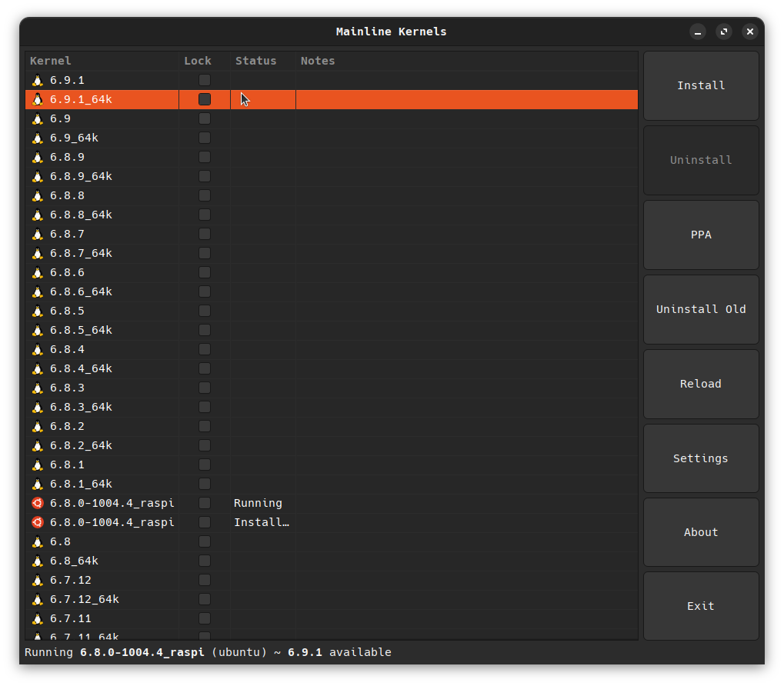Reload the kernel list

point(701,384)
